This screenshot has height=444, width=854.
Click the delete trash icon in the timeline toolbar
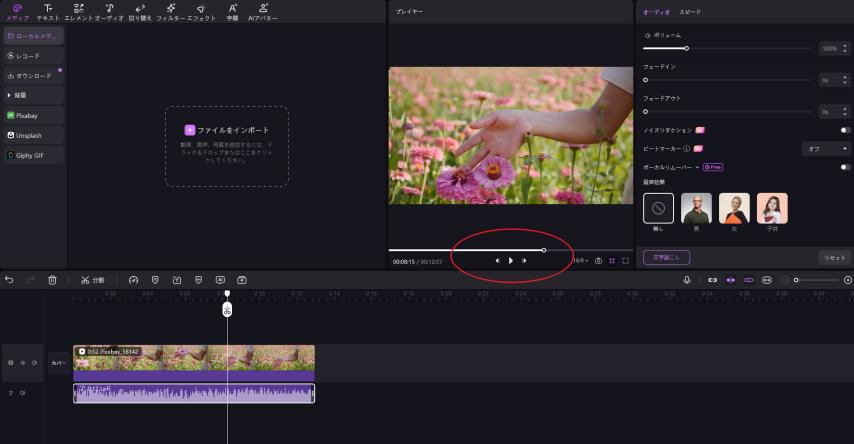click(52, 280)
